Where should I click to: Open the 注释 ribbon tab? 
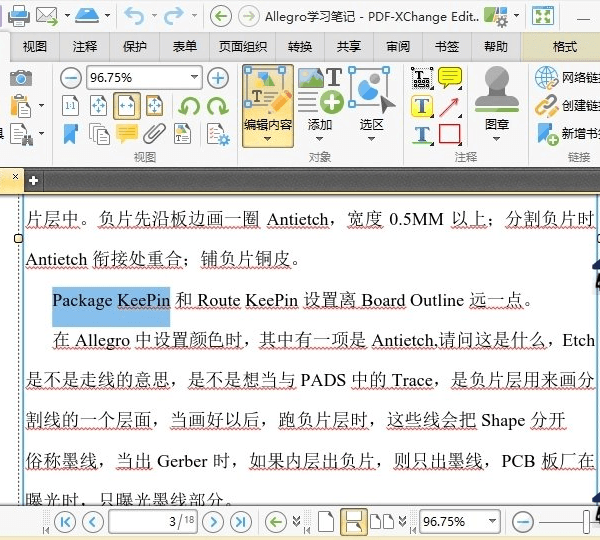(x=85, y=47)
